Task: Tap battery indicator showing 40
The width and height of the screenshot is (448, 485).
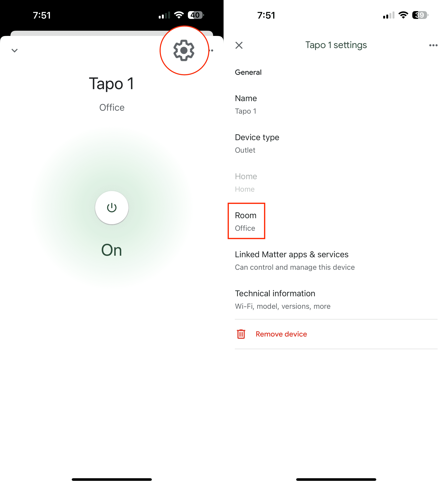Action: click(x=196, y=15)
